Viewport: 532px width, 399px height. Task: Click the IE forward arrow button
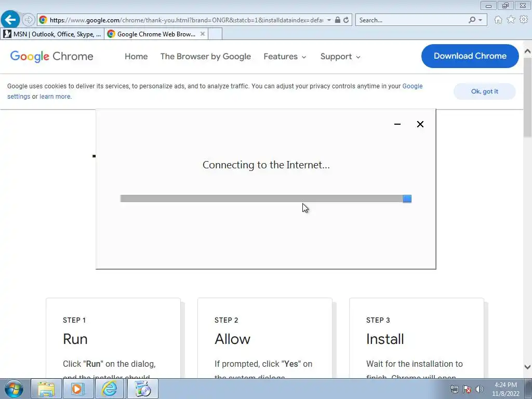tap(29, 20)
